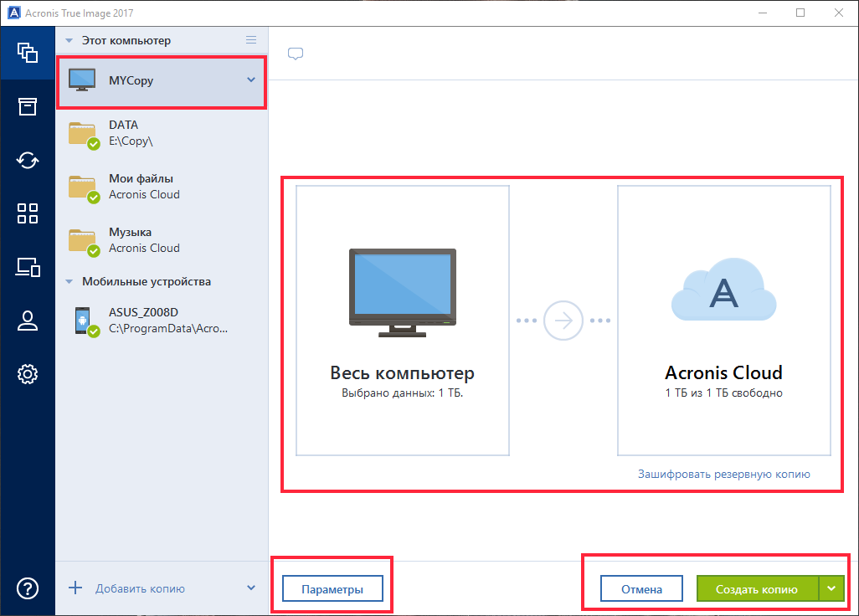Select the DATA E:\Copy\ backup entry
The image size is (859, 616).
tap(162, 133)
